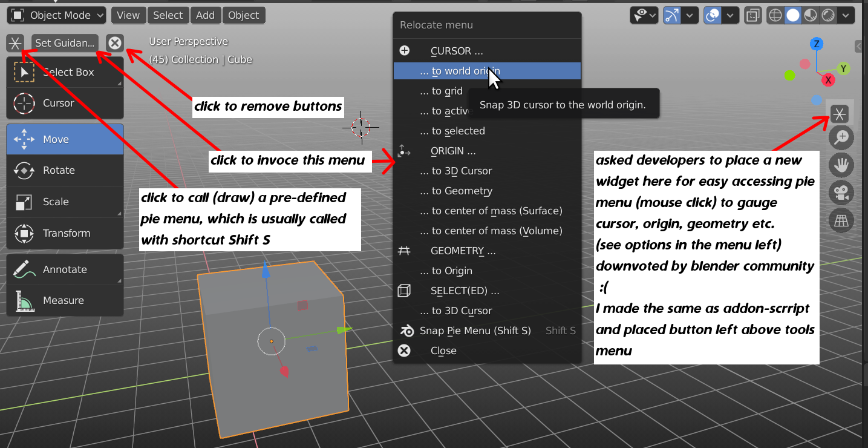868x448 pixels.
Task: Open the Object Mode dropdown
Action: [58, 15]
